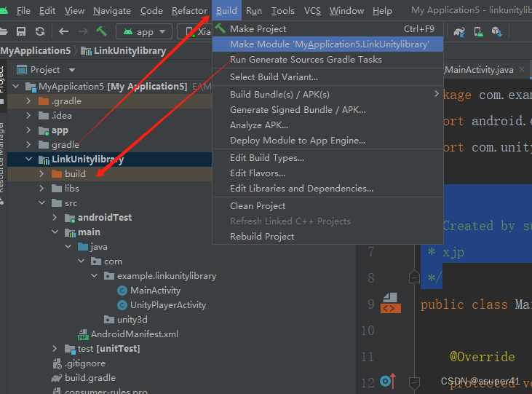
Task: Click the LinkUnitylibrary breadcrumb
Action: tap(124, 51)
